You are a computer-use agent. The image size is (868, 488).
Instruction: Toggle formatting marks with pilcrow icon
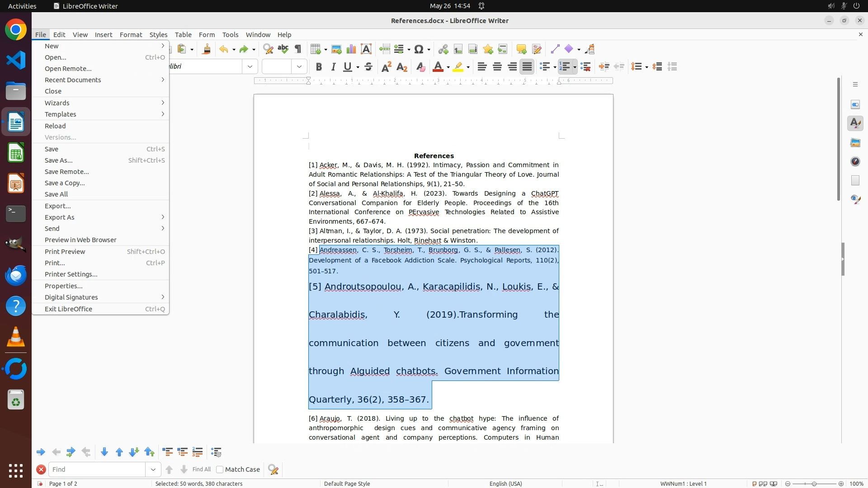298,49
